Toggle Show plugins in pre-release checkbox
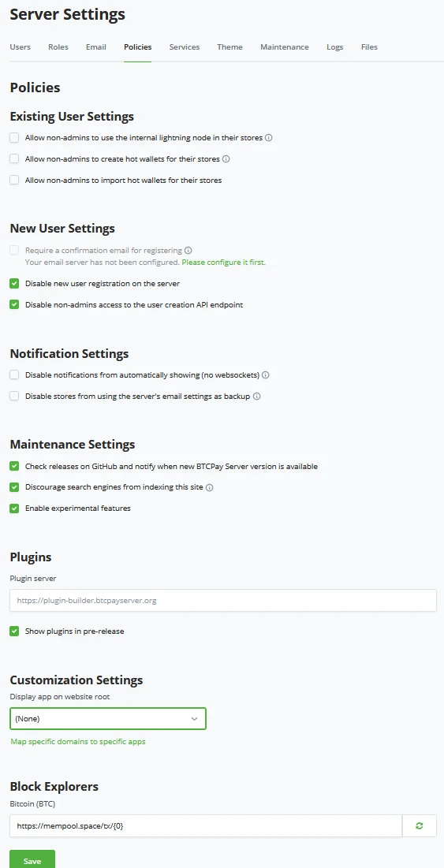The image size is (444, 868). click(14, 631)
